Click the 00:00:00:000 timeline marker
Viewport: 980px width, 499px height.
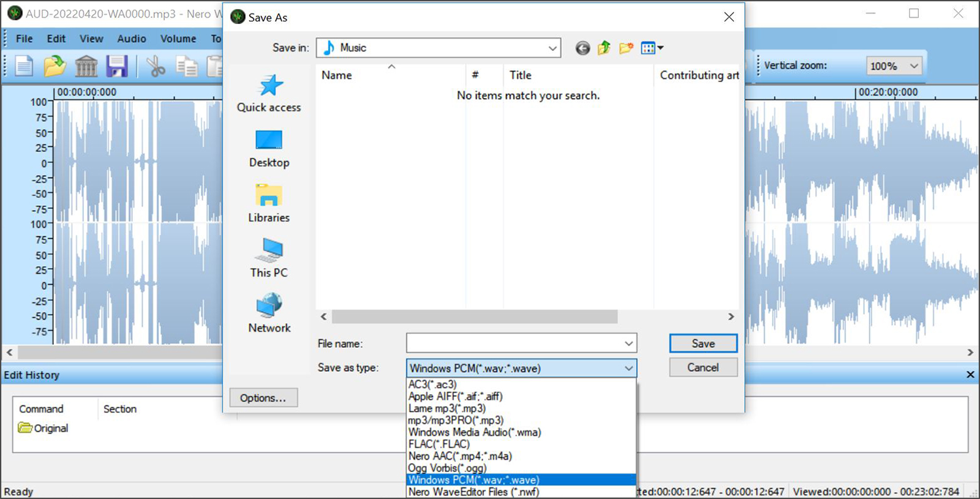pyautogui.click(x=86, y=92)
